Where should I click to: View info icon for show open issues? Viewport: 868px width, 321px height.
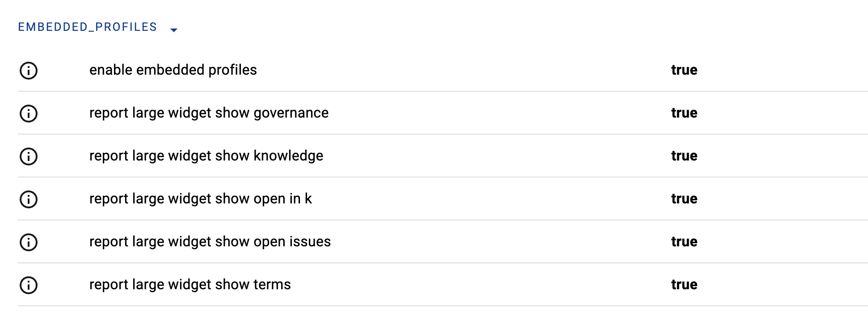point(29,242)
